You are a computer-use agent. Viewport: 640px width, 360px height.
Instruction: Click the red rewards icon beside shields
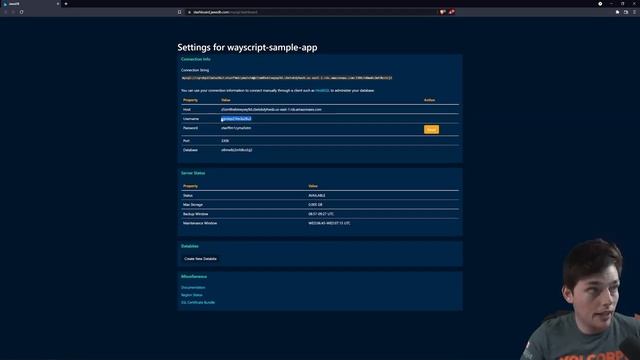(x=452, y=12)
